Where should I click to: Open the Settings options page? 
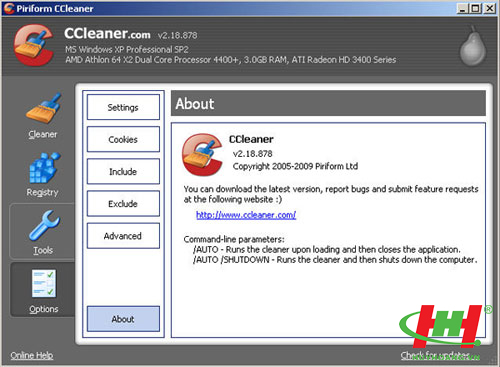pyautogui.click(x=123, y=107)
